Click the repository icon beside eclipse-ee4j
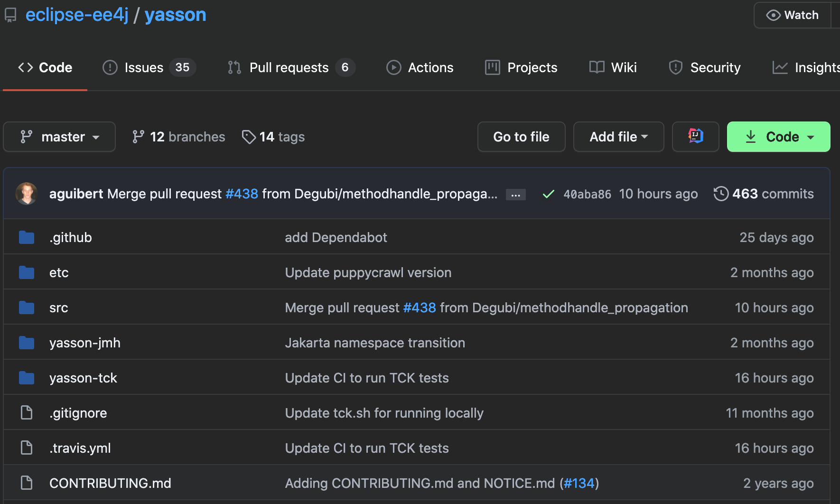Viewport: 840px width, 504px height. click(10, 16)
